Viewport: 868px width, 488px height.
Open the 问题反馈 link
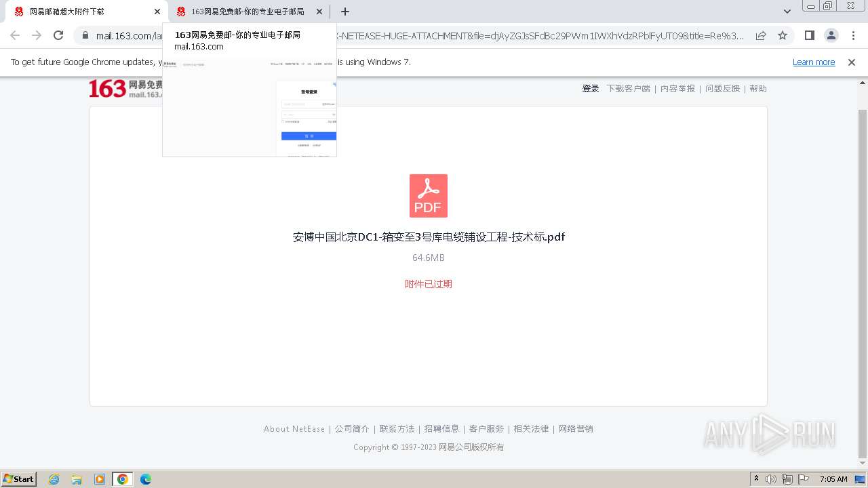[722, 89]
